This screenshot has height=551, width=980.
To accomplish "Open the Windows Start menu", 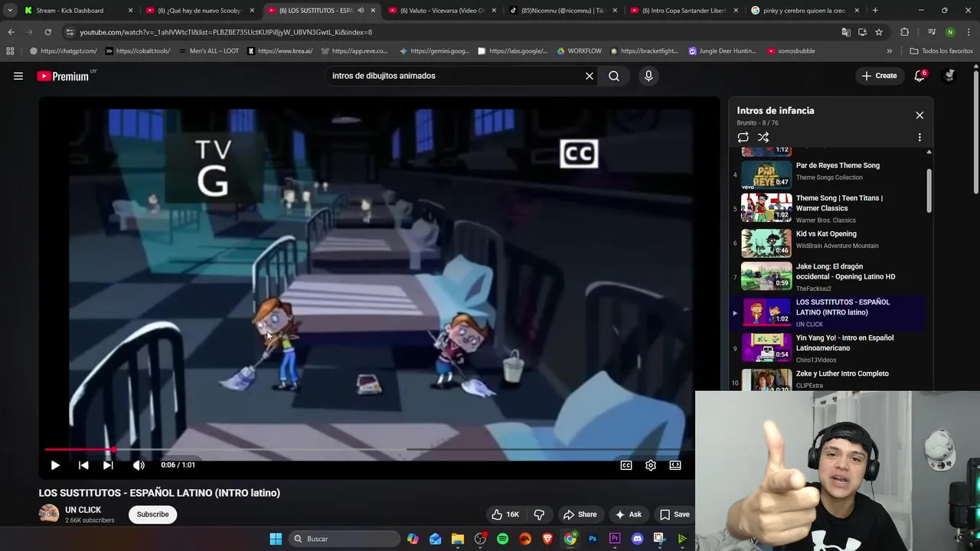I will pyautogui.click(x=276, y=539).
